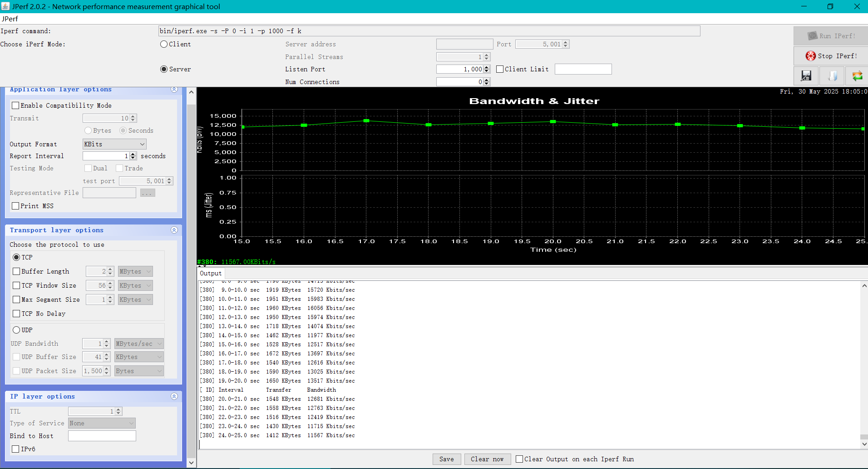This screenshot has height=469, width=868.
Task: Click the Listen Port decrement arrow
Action: coord(487,71)
